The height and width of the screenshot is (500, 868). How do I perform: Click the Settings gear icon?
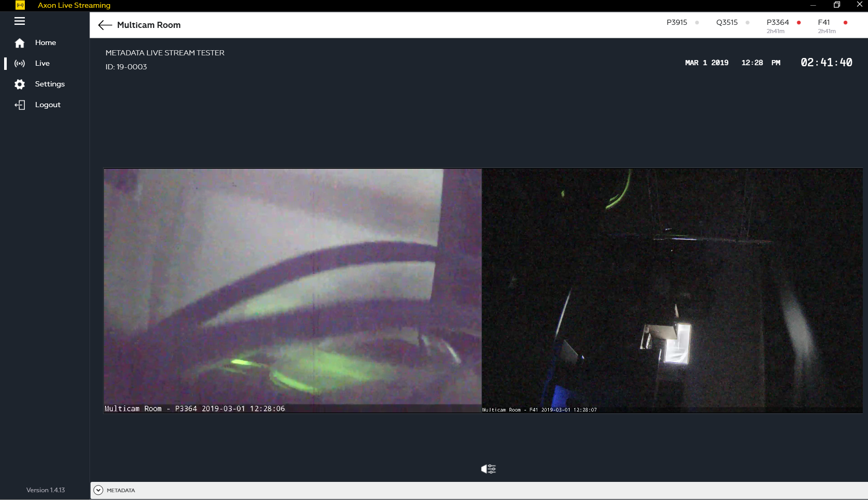click(20, 84)
